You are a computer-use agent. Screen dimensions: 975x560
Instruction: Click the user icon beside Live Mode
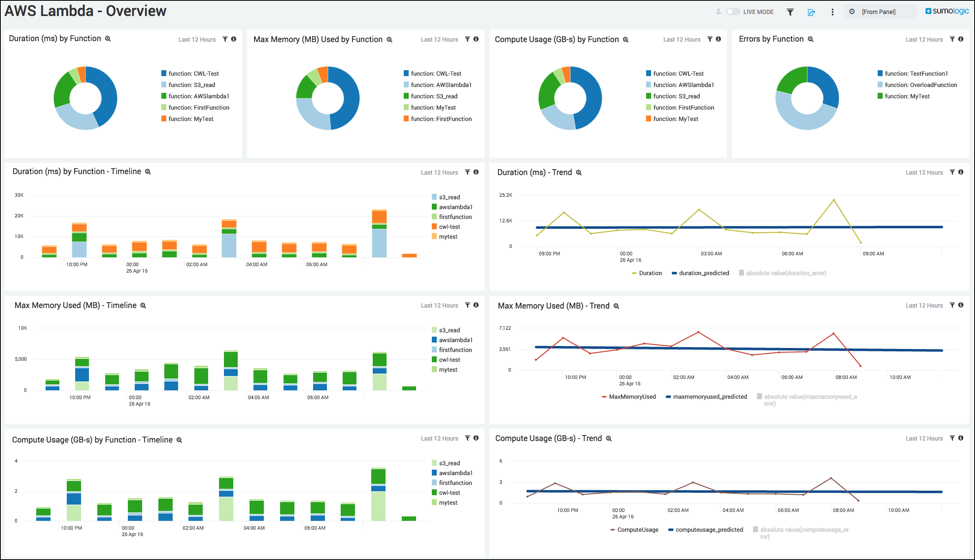(x=718, y=12)
